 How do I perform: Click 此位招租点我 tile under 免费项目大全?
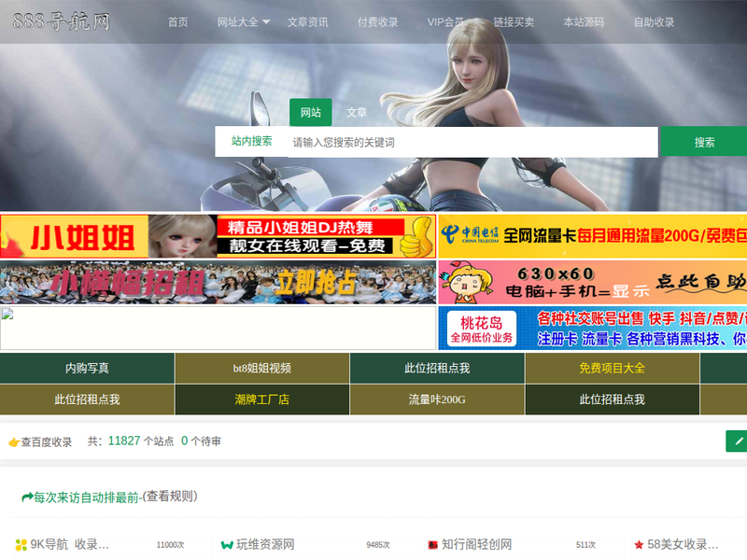[613, 399]
